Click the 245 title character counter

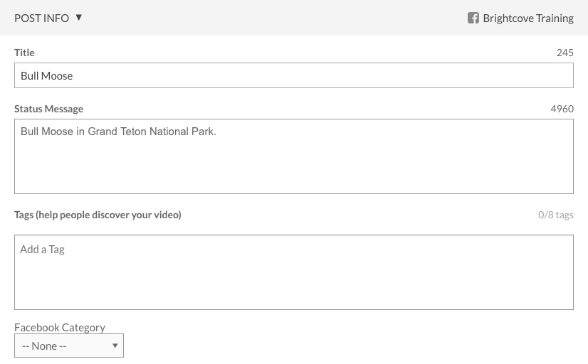565,53
